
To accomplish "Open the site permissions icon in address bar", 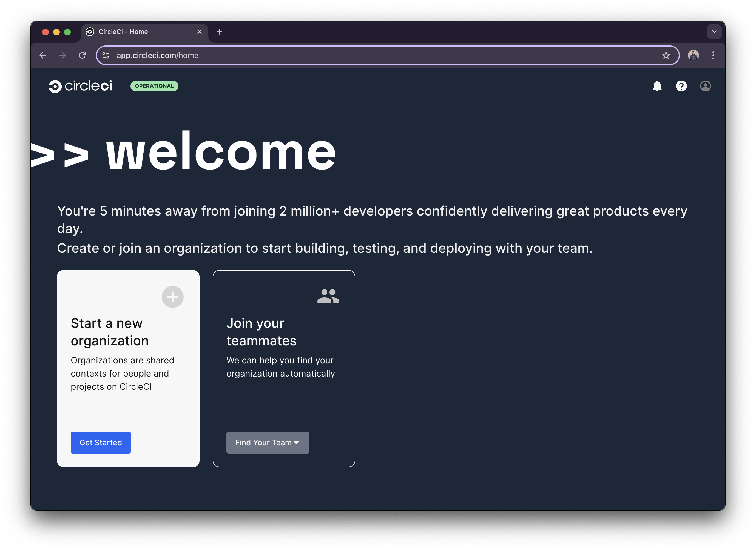I will click(106, 55).
